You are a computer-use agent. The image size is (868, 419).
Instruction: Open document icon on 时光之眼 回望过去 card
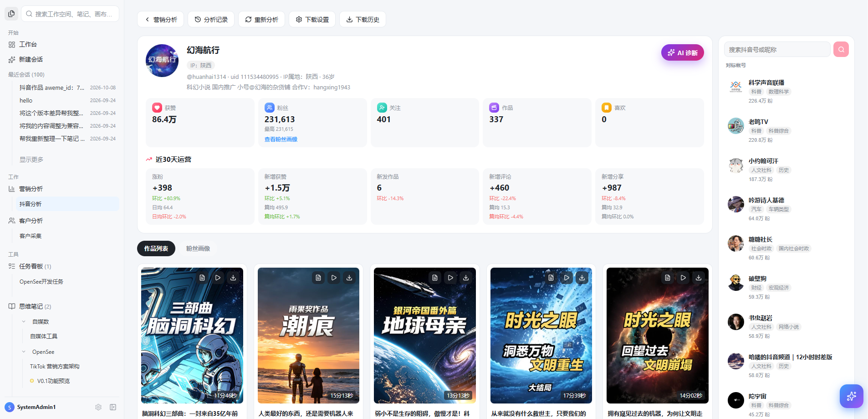click(x=668, y=278)
